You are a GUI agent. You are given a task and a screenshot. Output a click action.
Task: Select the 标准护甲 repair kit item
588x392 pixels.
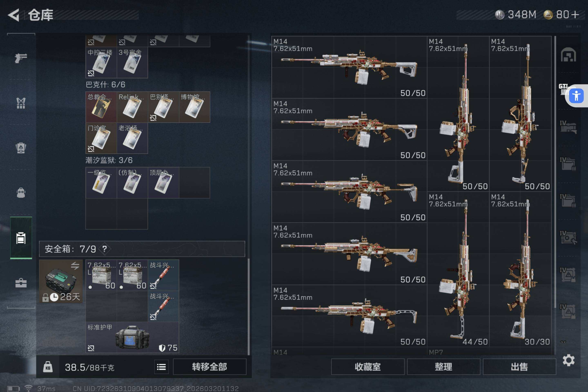click(x=132, y=337)
